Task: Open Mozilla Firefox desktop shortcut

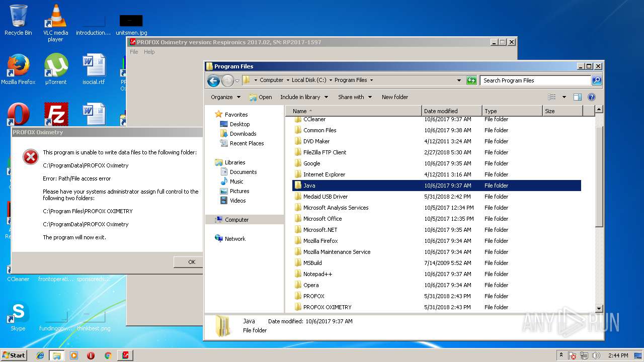Action: [x=18, y=69]
